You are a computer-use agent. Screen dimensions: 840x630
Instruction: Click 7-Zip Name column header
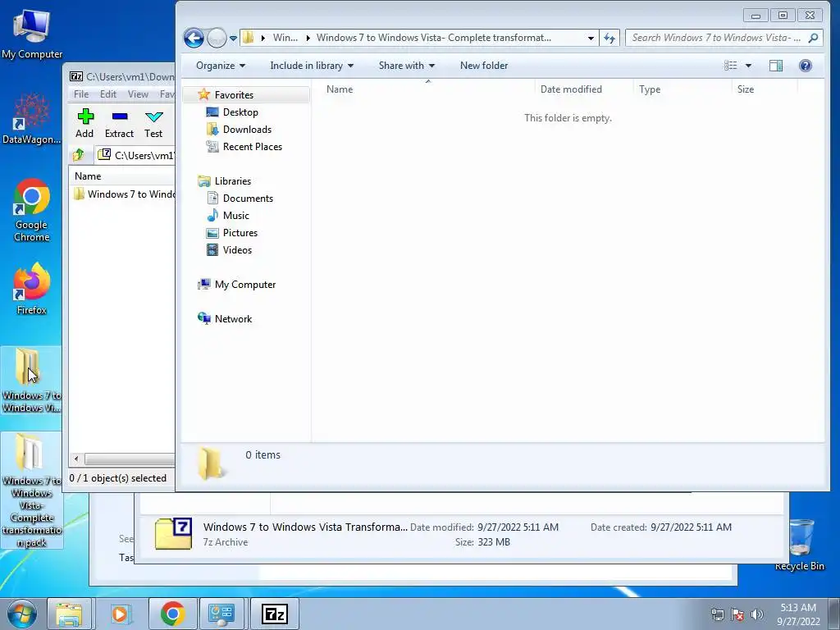coord(122,176)
